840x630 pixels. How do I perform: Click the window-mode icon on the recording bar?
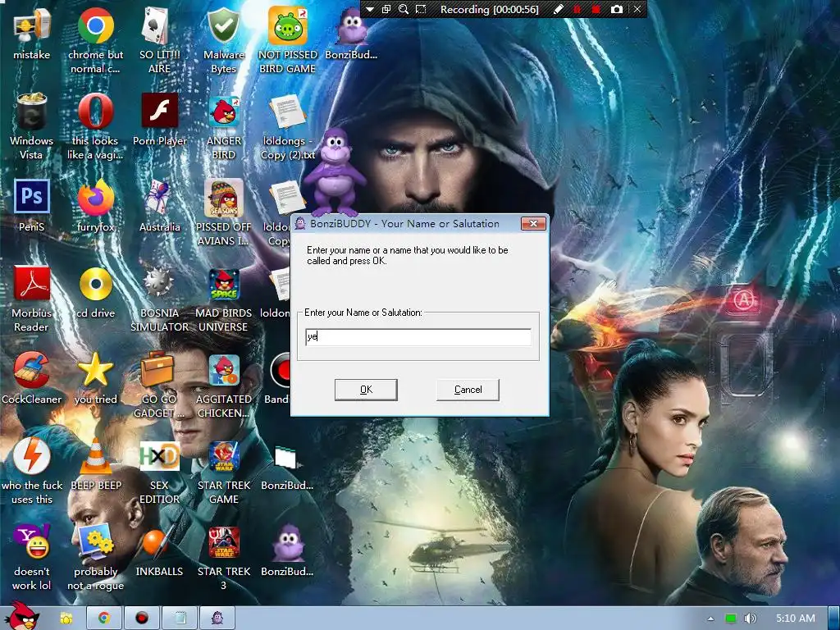386,9
